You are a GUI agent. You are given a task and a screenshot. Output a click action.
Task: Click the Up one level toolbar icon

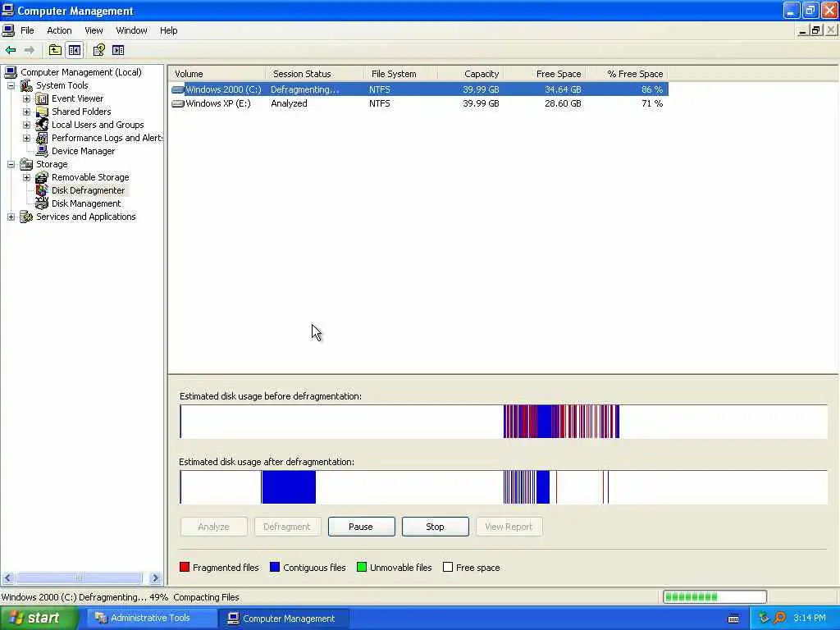tap(55, 50)
